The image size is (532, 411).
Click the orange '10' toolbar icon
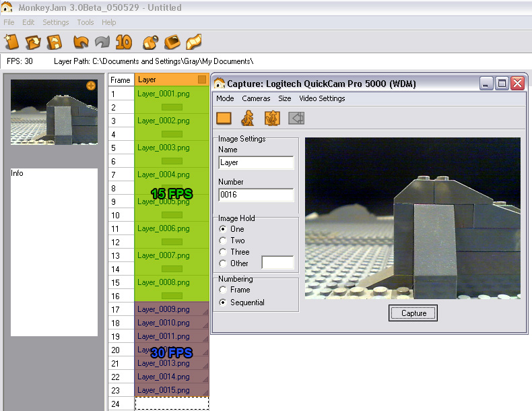(123, 42)
